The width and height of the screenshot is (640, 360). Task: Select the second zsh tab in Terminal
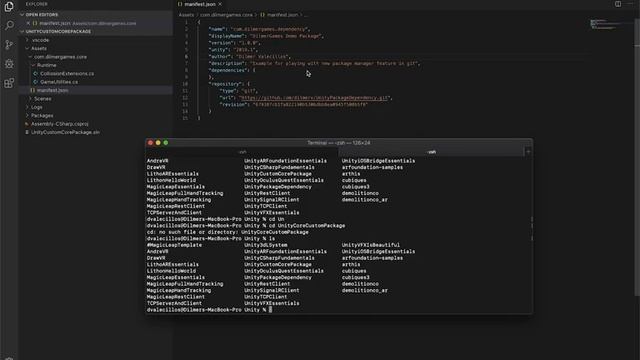pos(431,152)
